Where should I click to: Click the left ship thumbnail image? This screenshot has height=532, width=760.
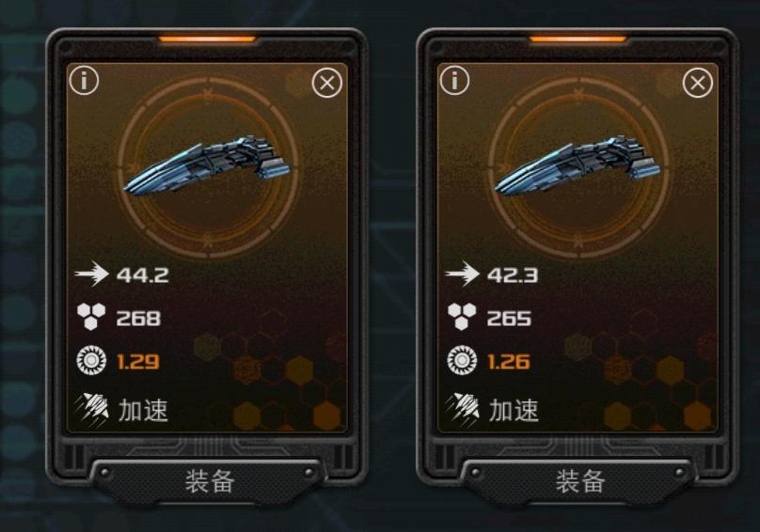click(x=207, y=166)
